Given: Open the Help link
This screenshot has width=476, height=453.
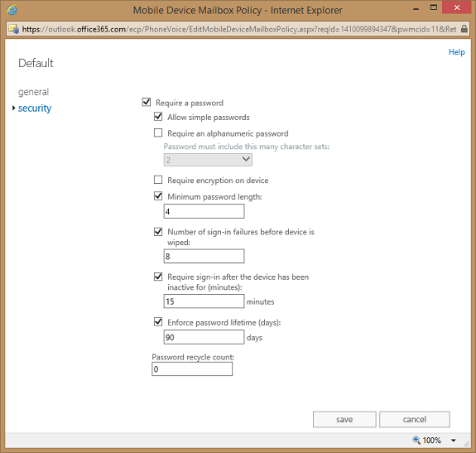Looking at the screenshot, I should [457, 52].
